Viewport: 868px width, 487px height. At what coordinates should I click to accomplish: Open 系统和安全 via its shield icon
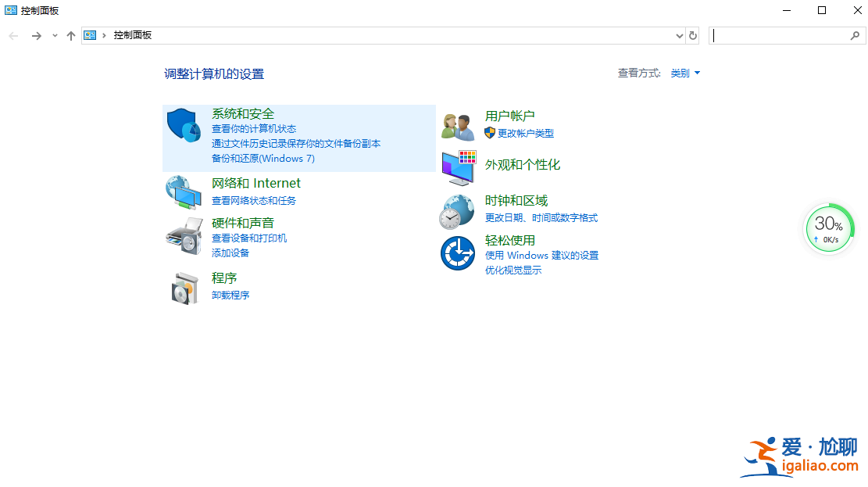(x=184, y=124)
